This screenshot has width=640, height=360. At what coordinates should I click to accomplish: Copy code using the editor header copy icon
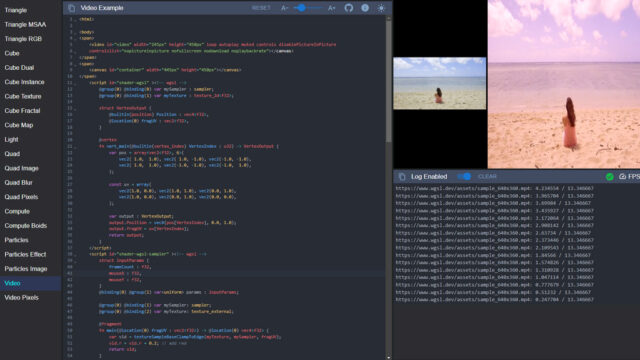(x=71, y=8)
